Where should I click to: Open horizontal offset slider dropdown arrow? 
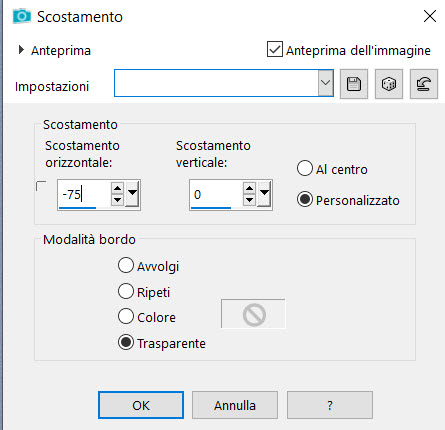(133, 193)
